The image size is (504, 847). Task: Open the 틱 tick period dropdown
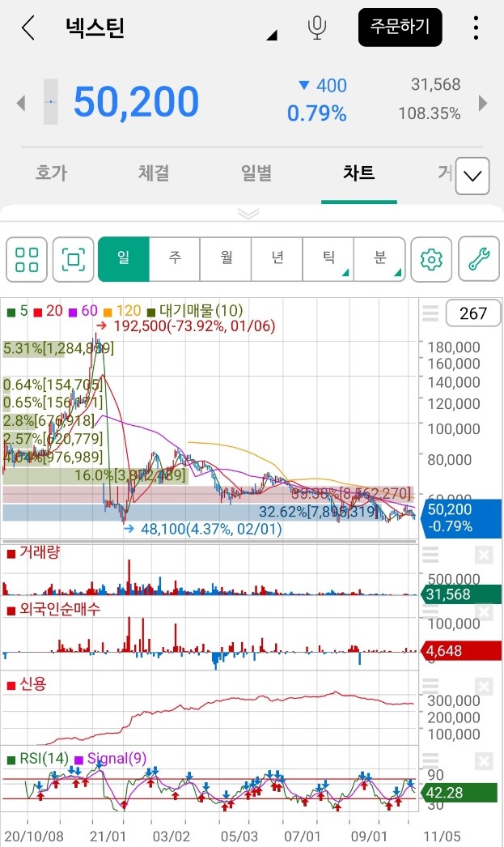(328, 259)
